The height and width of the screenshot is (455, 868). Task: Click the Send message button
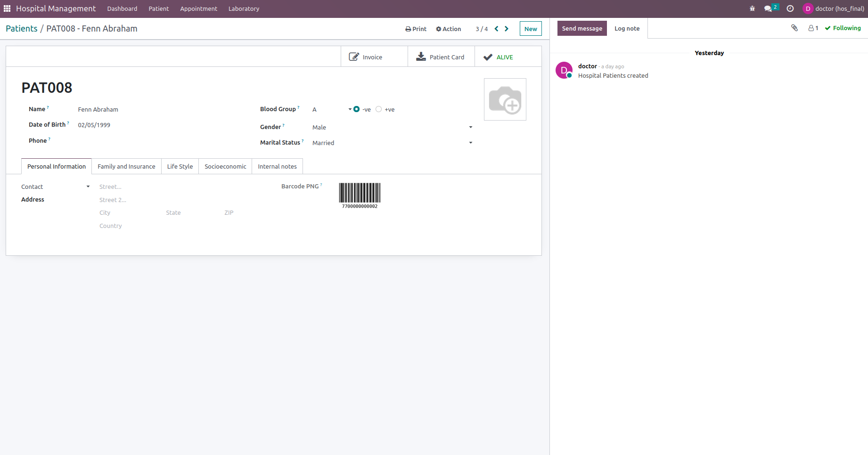tap(582, 28)
